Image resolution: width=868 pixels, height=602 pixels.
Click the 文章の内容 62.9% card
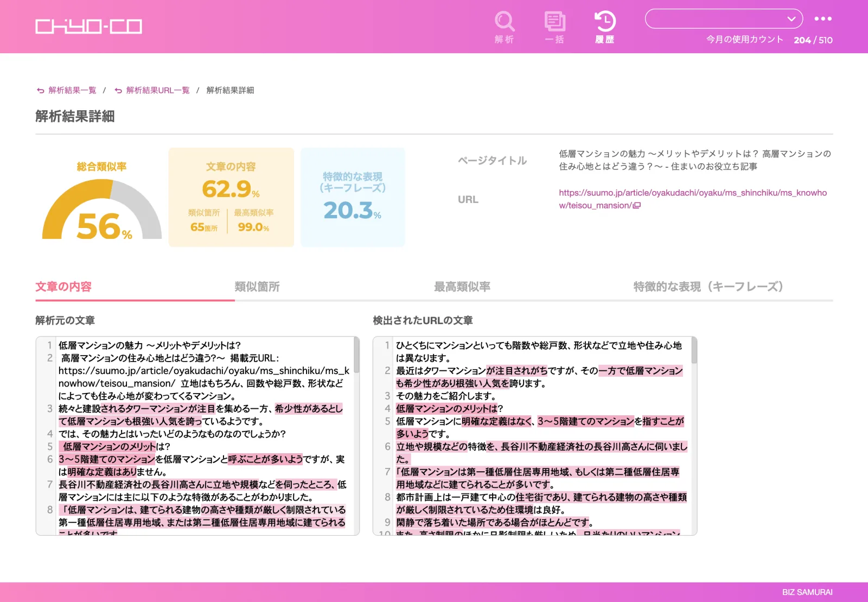point(231,197)
